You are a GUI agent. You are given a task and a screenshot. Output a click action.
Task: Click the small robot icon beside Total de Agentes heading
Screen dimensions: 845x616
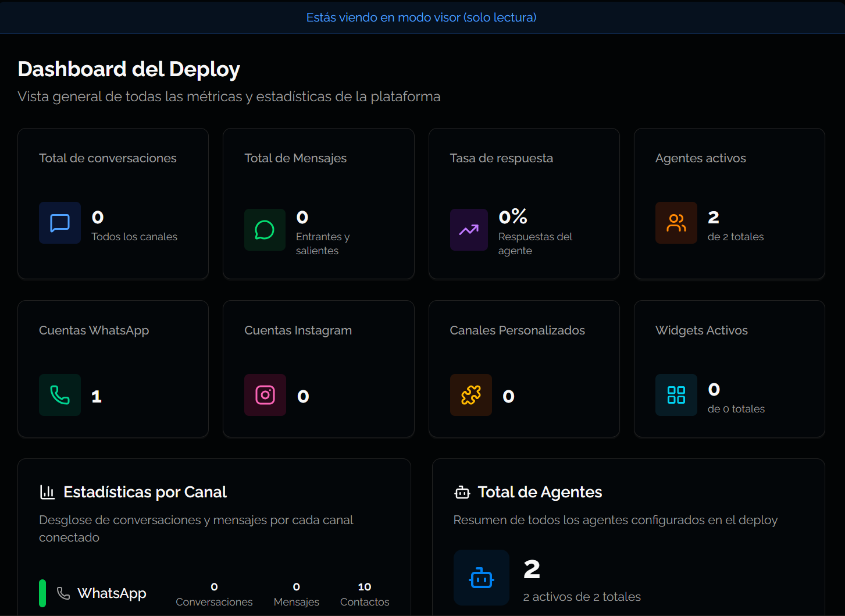[462, 492]
